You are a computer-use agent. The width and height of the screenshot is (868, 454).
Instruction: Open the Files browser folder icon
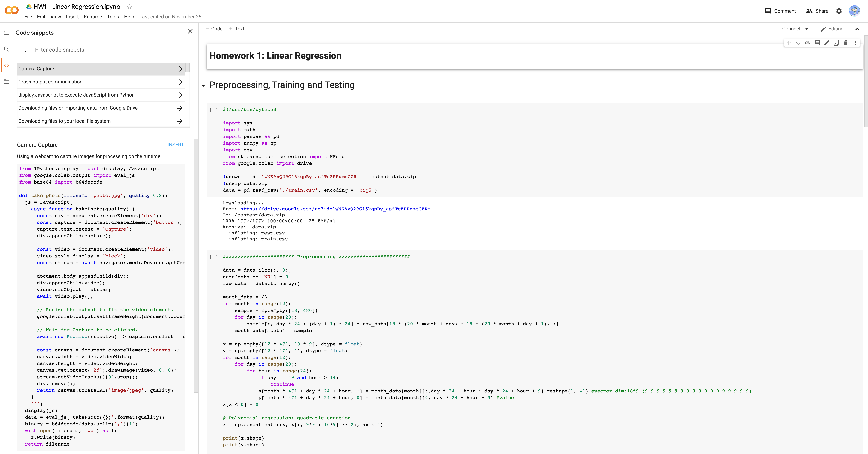click(x=6, y=82)
